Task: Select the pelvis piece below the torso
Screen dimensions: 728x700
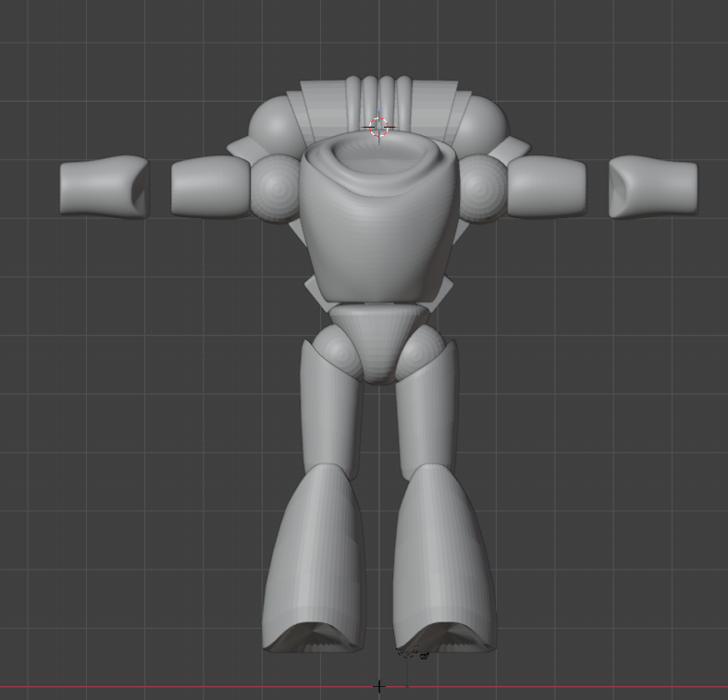Action: (x=378, y=340)
